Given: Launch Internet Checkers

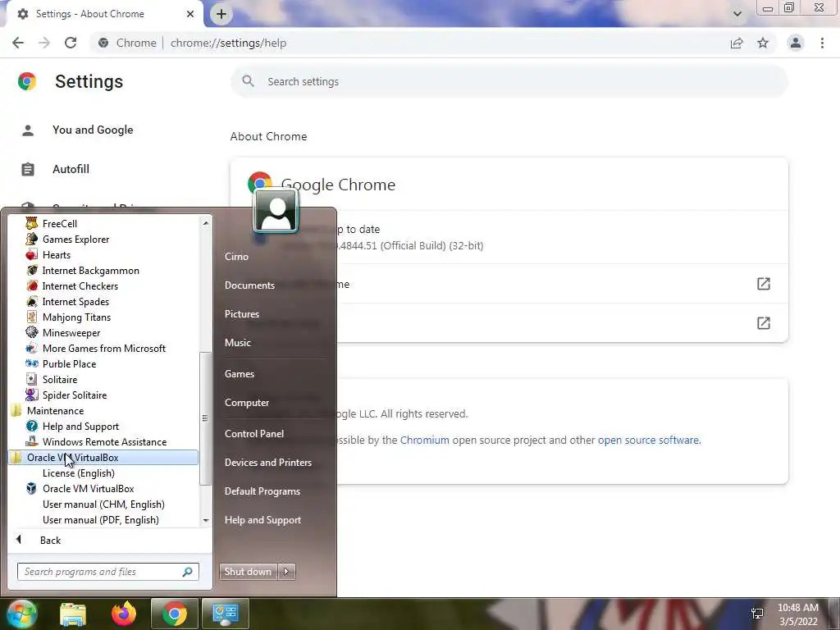Looking at the screenshot, I should (x=80, y=285).
